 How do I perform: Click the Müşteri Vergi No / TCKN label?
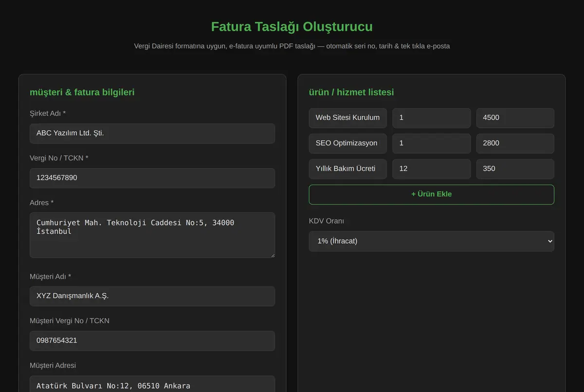pos(70,321)
